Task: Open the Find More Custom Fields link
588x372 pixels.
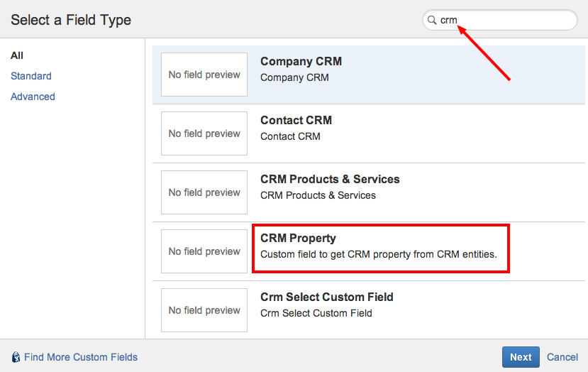Action: 81,357
